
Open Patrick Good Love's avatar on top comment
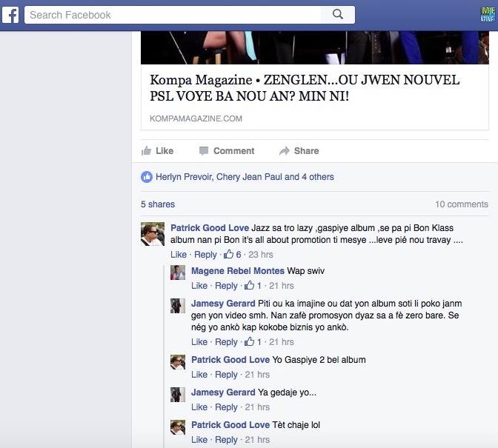click(x=153, y=234)
